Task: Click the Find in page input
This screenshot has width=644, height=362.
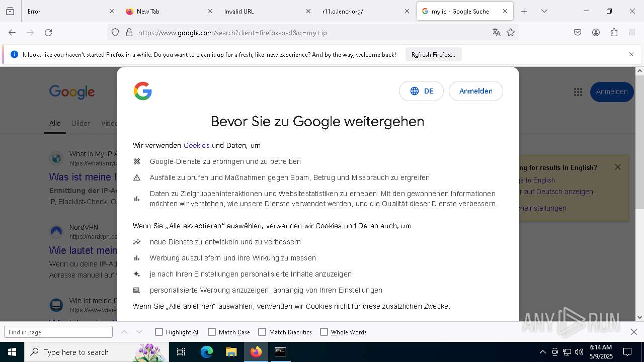Action: point(58,332)
